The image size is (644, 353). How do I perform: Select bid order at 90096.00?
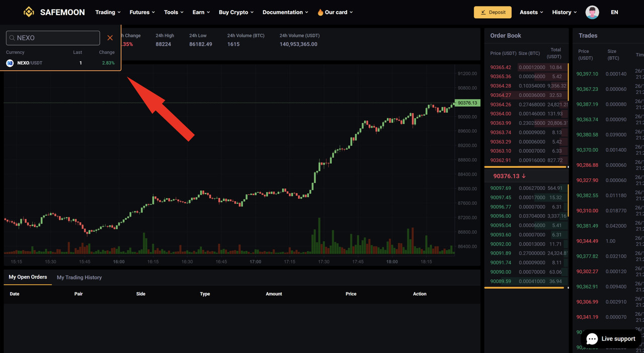[x=526, y=216]
